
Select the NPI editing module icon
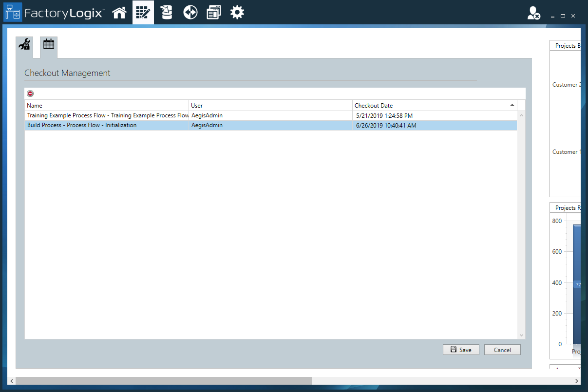(143, 12)
